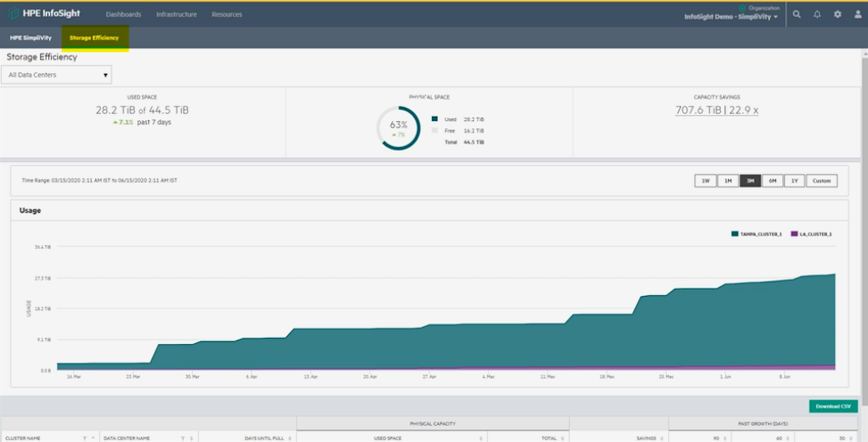Switch to the HPE SimpliVity tab
This screenshot has width=868, height=442.
[30, 37]
